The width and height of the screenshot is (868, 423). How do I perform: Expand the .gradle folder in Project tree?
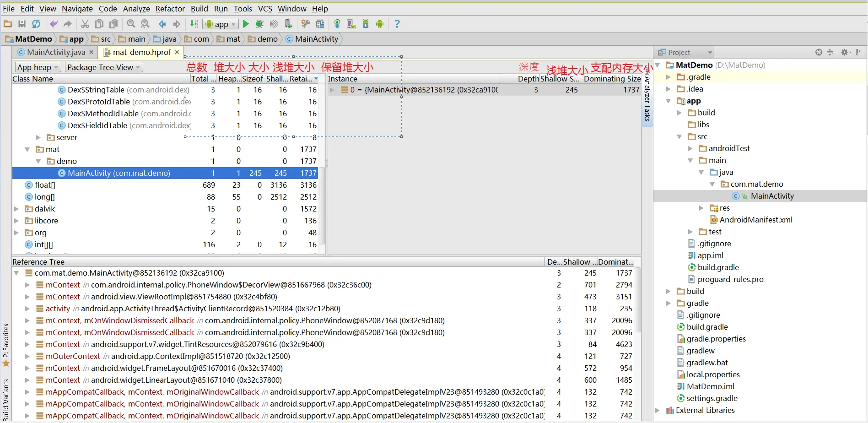pos(669,77)
